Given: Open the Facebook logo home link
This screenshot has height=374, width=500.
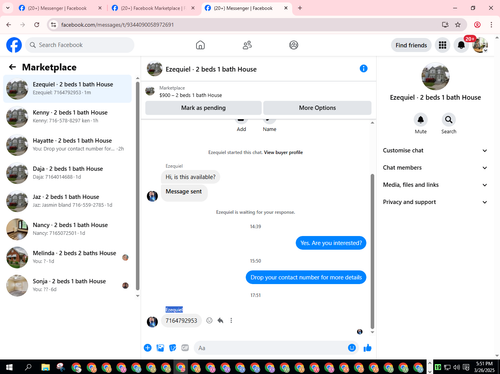Looking at the screenshot, I should 14,45.
